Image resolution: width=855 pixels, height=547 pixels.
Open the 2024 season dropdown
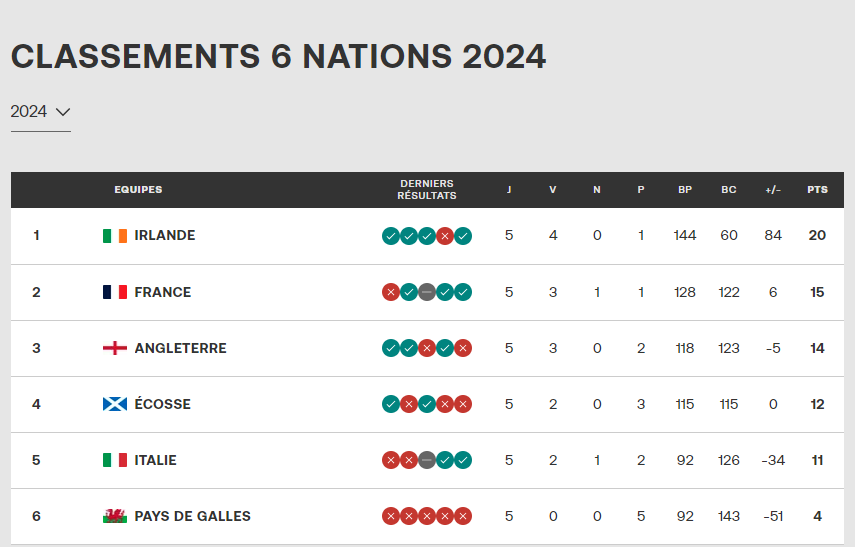tap(41, 112)
